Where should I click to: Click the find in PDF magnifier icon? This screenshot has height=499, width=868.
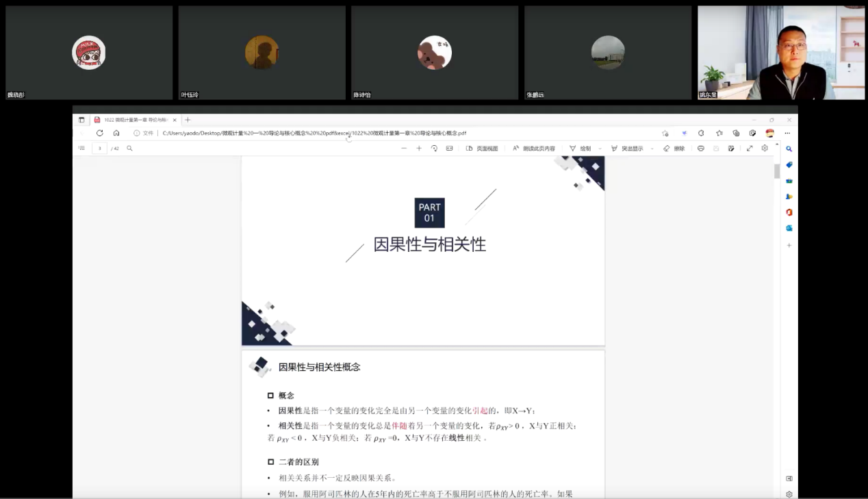(129, 148)
